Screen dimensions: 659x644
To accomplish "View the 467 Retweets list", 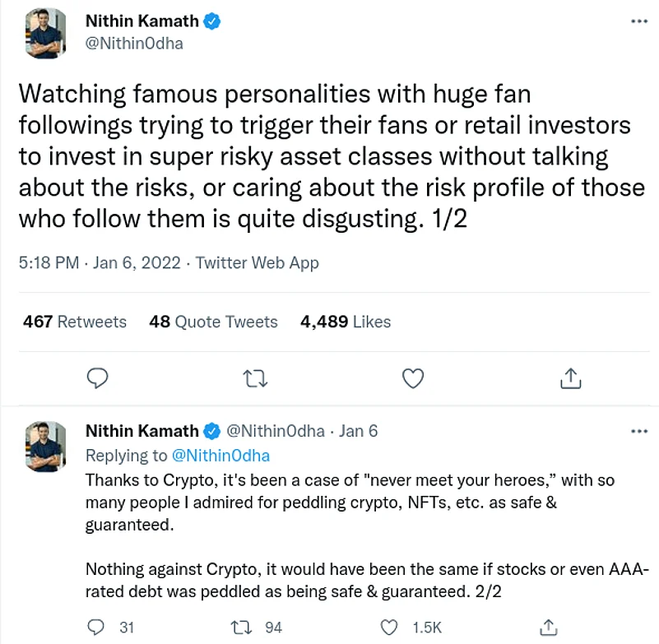I will click(x=75, y=322).
